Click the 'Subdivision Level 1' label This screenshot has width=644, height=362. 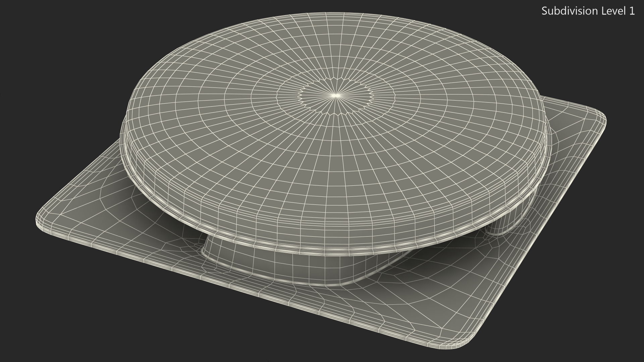588,11
